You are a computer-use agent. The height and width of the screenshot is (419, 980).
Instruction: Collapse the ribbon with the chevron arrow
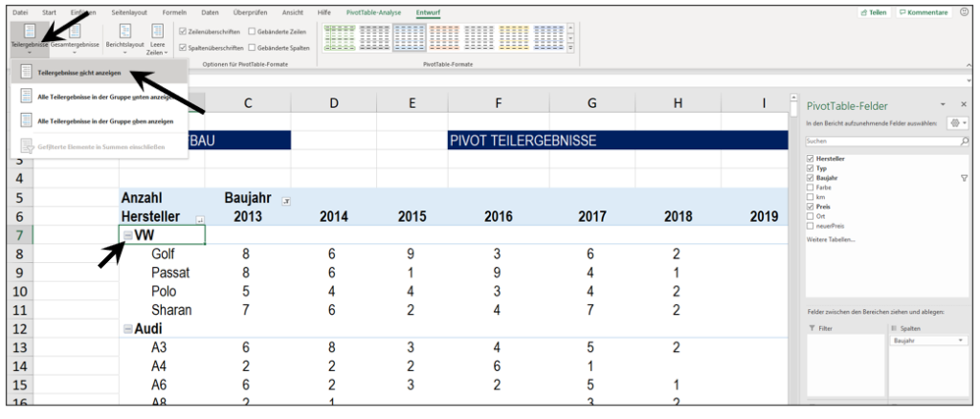969,65
